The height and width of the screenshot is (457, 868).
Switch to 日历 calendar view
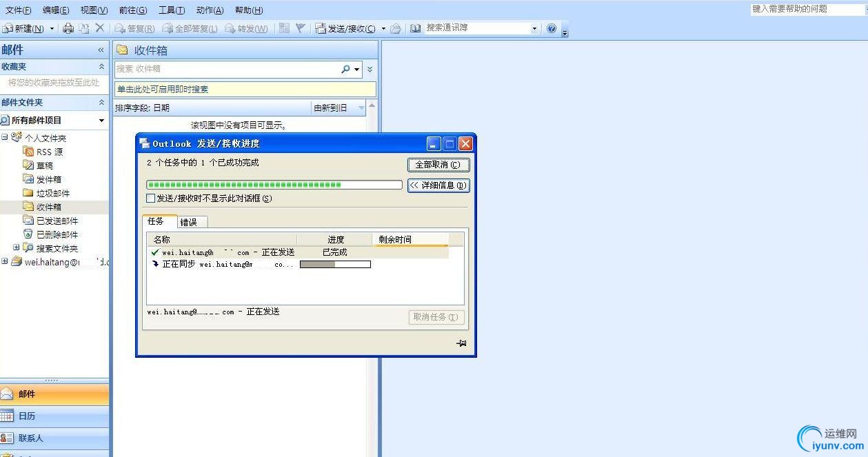tap(54, 416)
